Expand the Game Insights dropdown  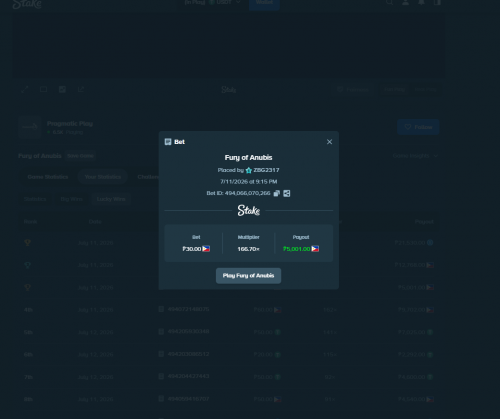click(x=415, y=156)
